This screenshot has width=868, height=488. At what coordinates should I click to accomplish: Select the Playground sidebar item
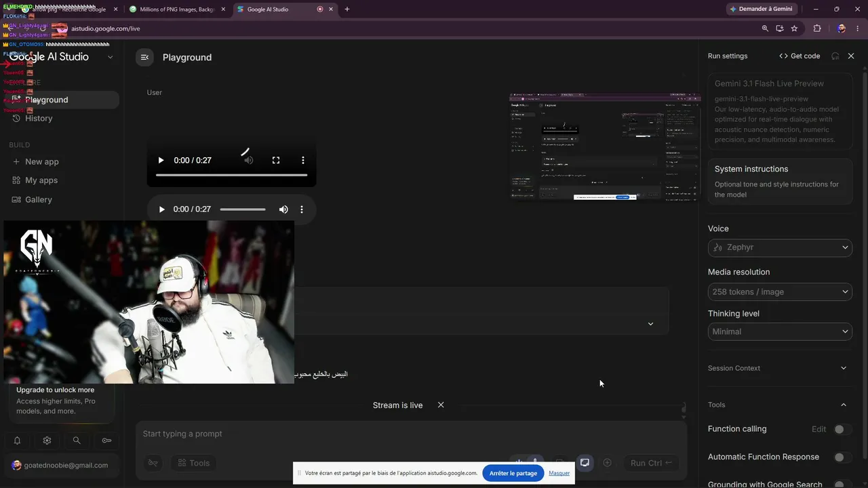point(62,100)
